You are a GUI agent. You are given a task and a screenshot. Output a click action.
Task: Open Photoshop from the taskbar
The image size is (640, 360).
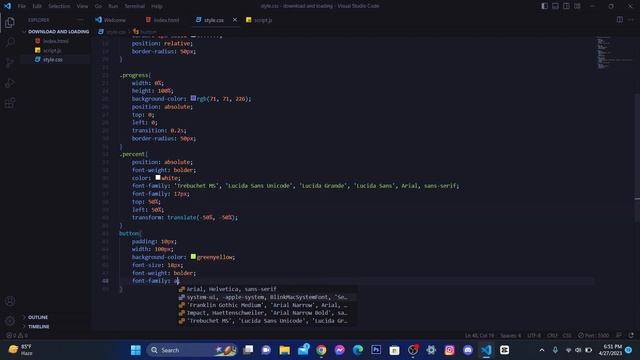(376, 350)
